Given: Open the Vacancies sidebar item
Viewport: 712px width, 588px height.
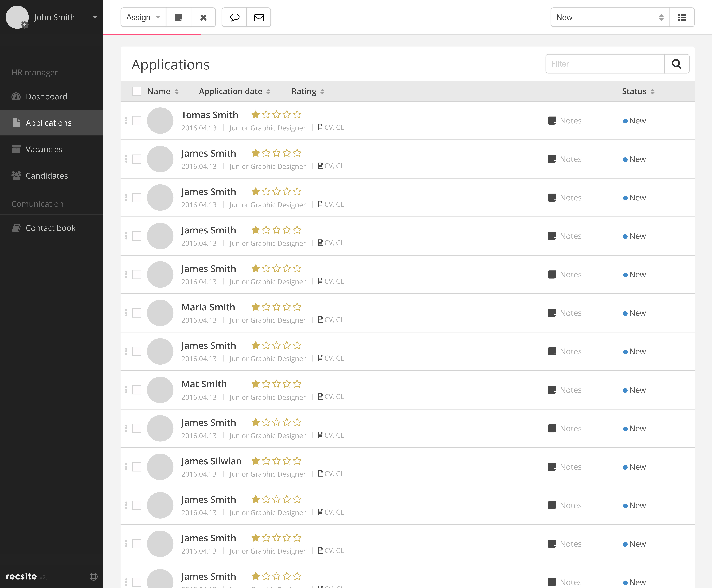Looking at the screenshot, I should [44, 149].
